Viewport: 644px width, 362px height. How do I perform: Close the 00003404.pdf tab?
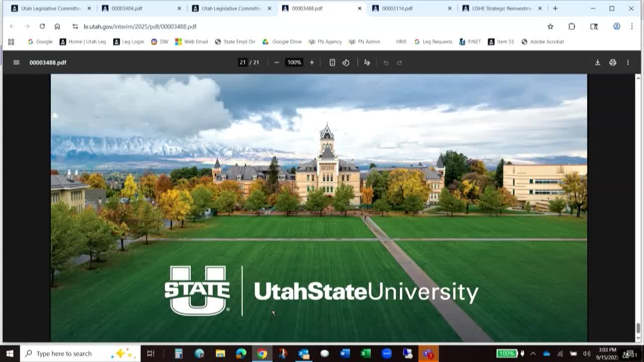pyautogui.click(x=179, y=8)
